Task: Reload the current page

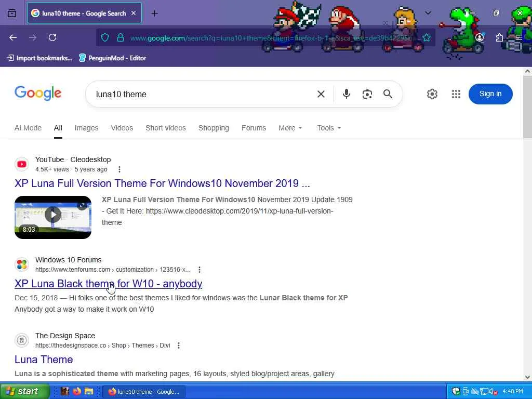Action: [52, 37]
